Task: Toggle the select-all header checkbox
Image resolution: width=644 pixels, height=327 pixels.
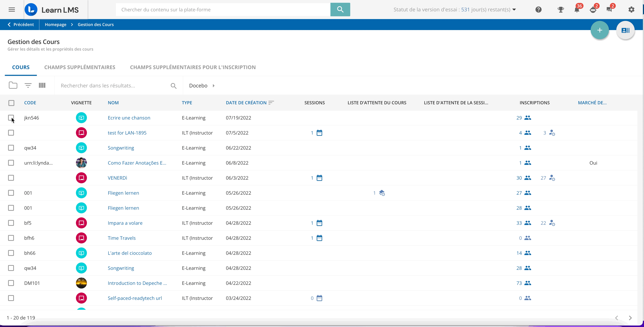Action: [x=11, y=103]
